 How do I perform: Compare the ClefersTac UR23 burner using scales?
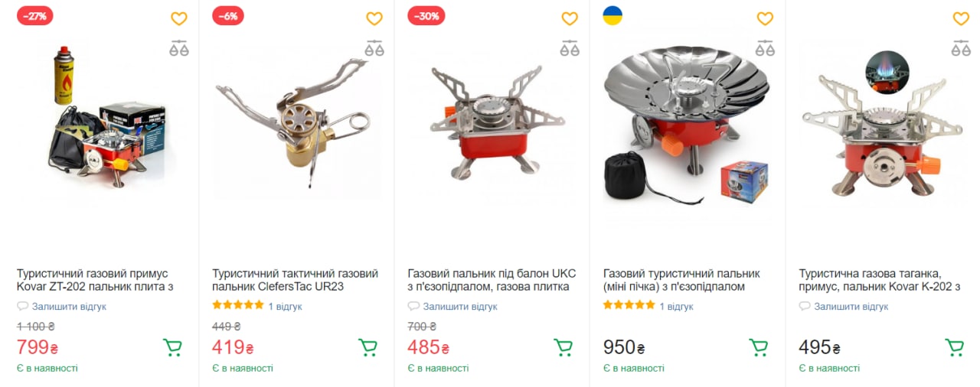point(374,48)
